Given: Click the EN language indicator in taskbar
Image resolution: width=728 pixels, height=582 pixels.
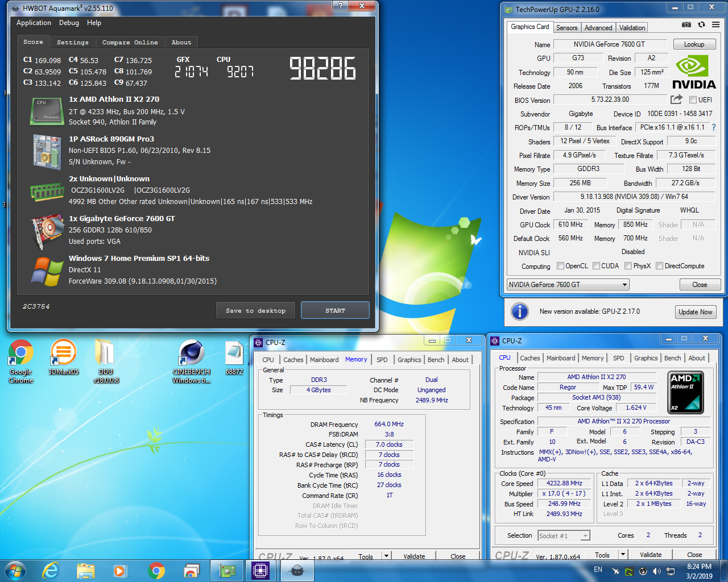Looking at the screenshot, I should pos(598,569).
